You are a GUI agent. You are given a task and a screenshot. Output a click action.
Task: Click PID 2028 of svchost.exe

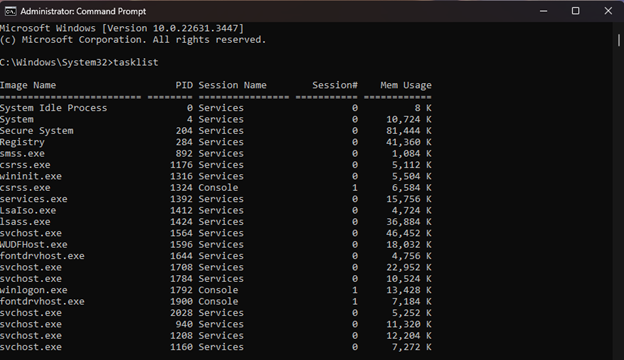[x=181, y=313]
